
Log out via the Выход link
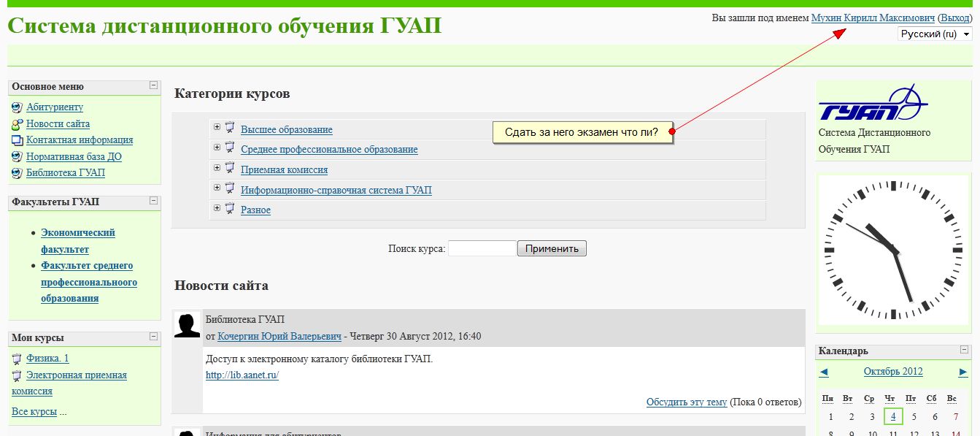pos(954,18)
